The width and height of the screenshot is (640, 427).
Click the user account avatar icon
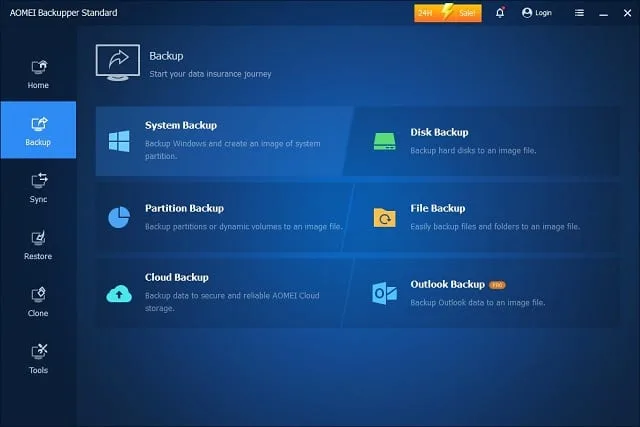tap(527, 13)
